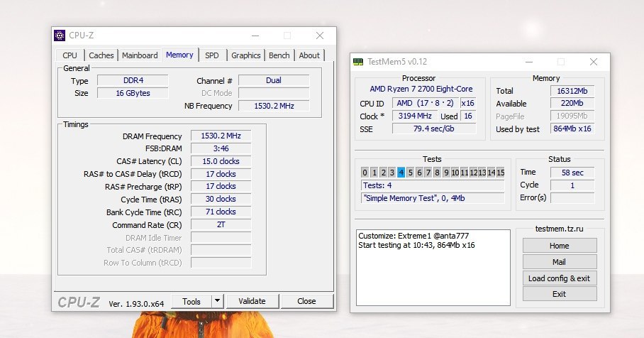Open the CPU tab in CPU-Z

point(70,55)
